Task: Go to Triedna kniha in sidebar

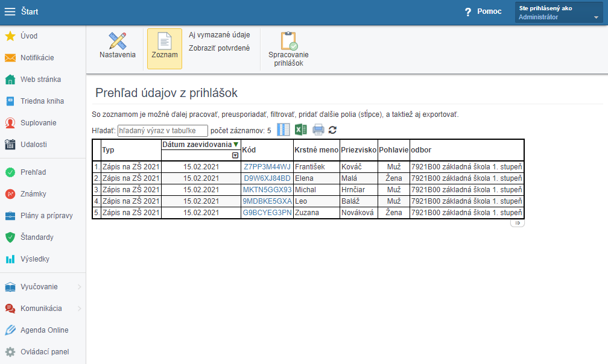Action: [42, 101]
